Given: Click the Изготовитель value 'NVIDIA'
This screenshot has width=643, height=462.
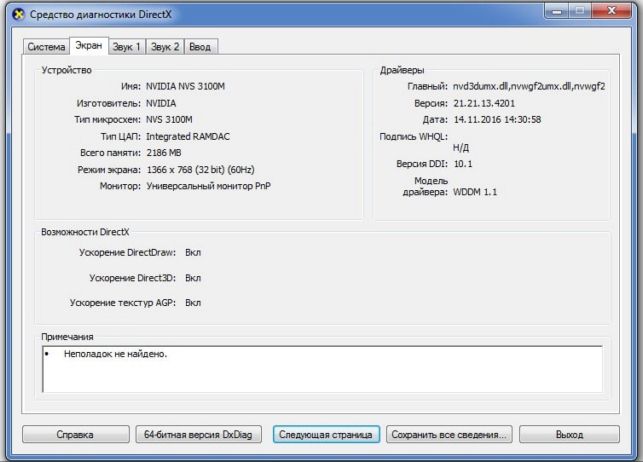Looking at the screenshot, I should (161, 103).
